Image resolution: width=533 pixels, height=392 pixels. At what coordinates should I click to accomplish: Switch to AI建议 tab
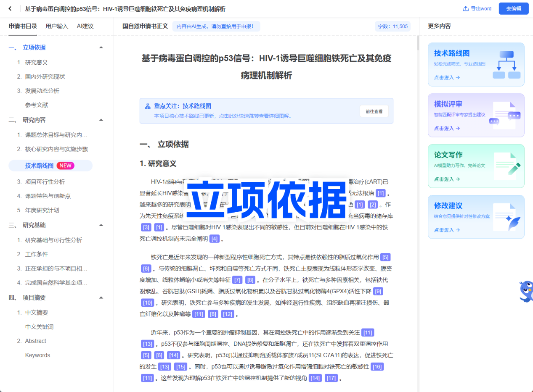(x=85, y=26)
